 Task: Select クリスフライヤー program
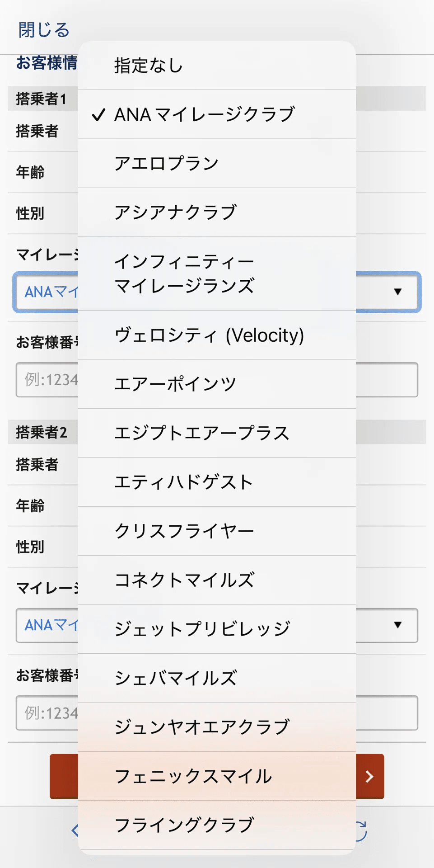tap(217, 531)
